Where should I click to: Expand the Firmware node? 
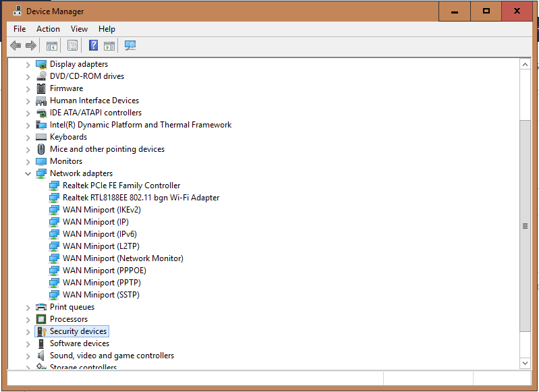(28, 88)
